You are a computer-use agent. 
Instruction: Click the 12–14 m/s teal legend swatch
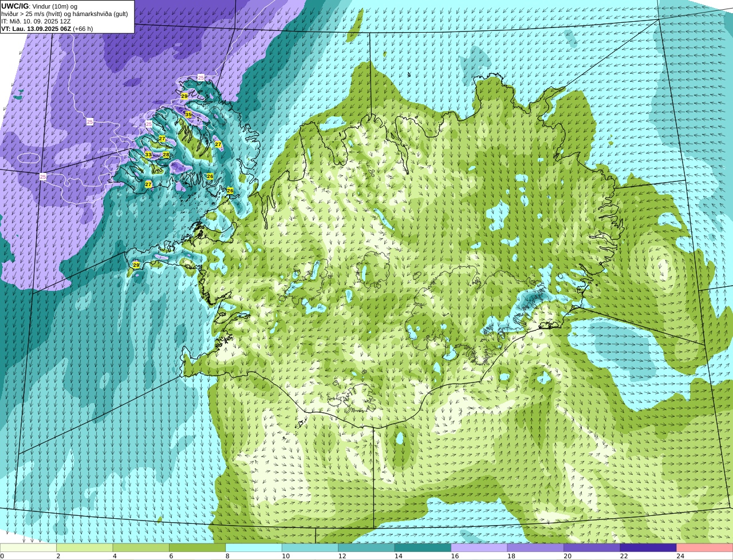click(366, 547)
